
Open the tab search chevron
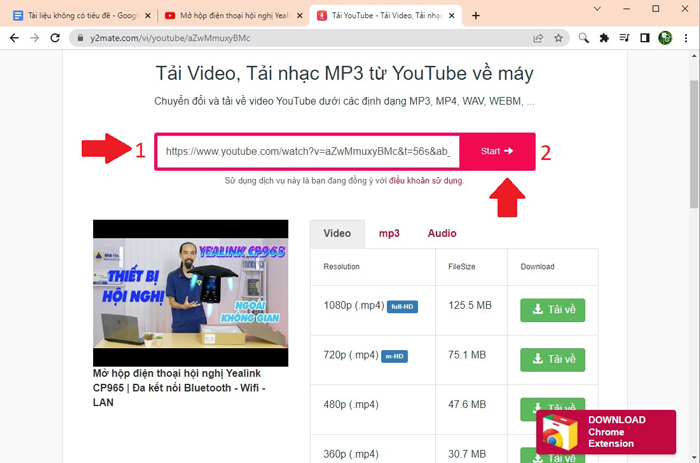click(597, 8)
